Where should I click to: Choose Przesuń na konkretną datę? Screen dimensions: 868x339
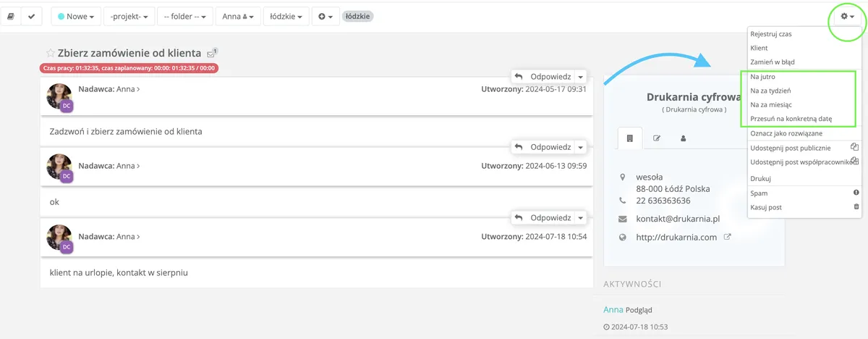(791, 119)
